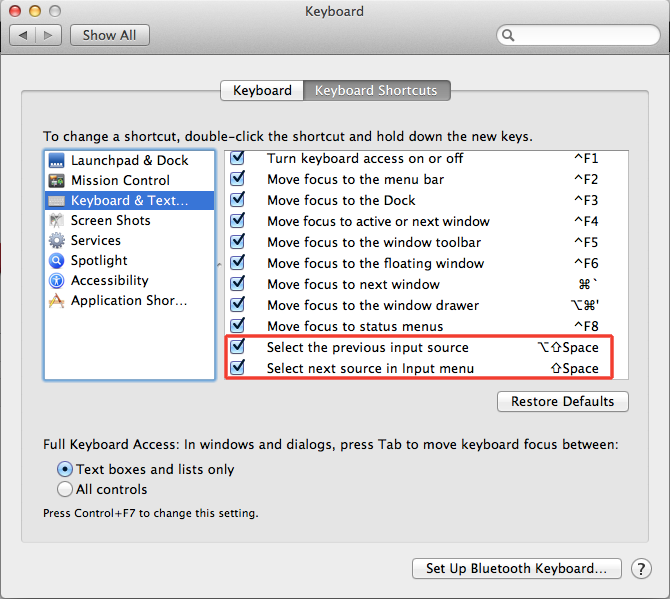Viewport: 670px width, 599px height.
Task: Click the Services gear icon
Action: [56, 241]
